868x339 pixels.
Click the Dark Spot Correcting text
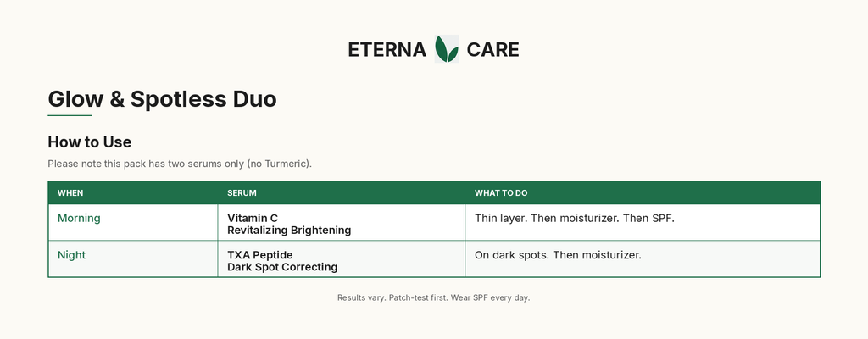[282, 267]
